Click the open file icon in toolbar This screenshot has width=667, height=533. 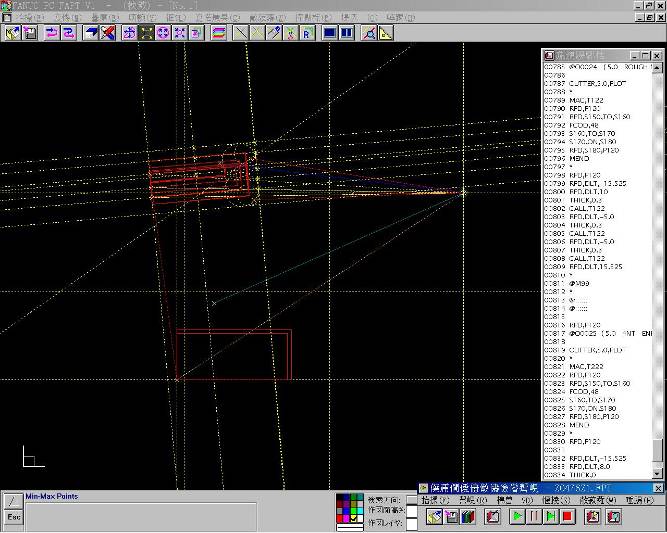click(12, 33)
